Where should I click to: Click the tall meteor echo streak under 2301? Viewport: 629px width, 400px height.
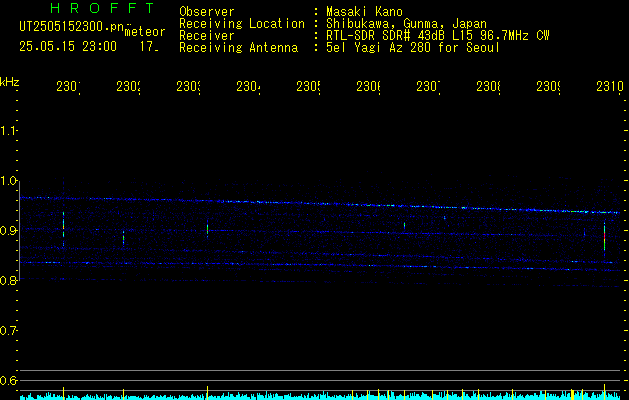(63, 227)
